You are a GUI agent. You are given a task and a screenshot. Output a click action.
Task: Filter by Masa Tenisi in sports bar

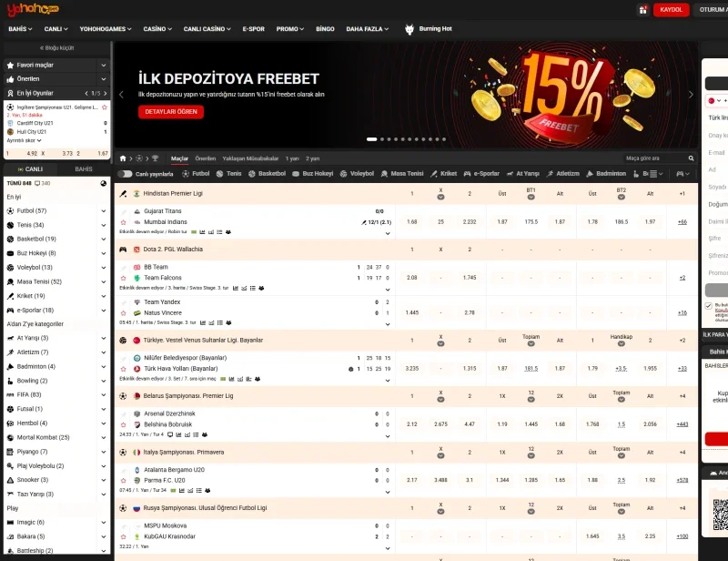pos(402,174)
